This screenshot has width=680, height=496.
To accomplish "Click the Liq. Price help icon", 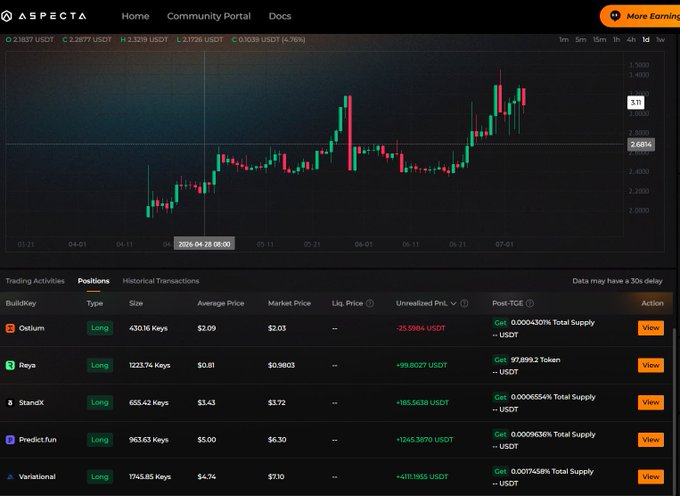I will [x=370, y=303].
